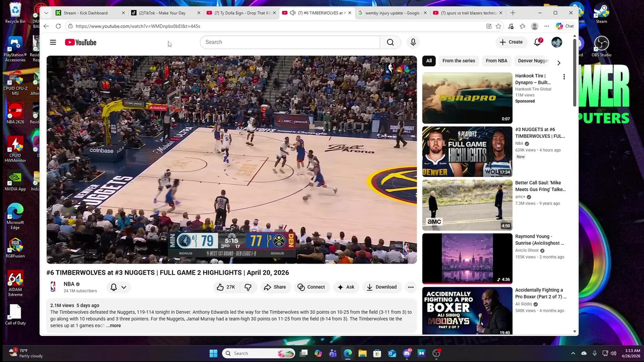
Task: Switch to wemby injury update Google tab
Action: point(392,13)
